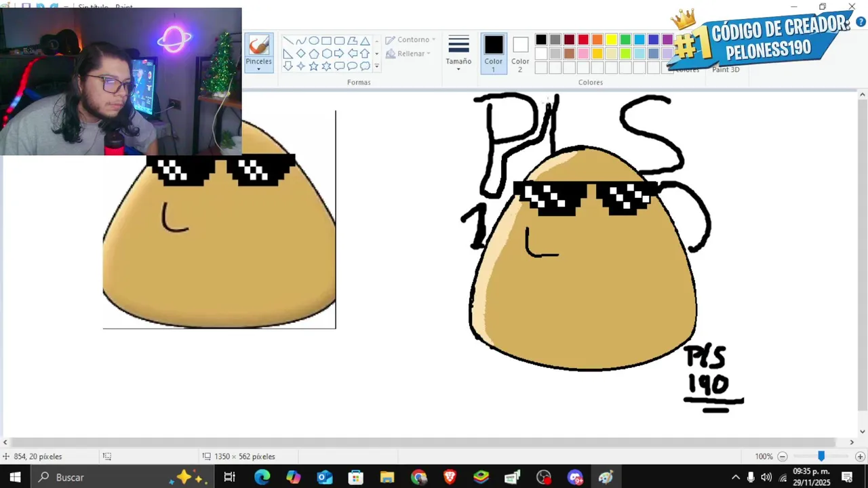Select the black color swatch
This screenshot has height=488, width=868.
pos(541,39)
